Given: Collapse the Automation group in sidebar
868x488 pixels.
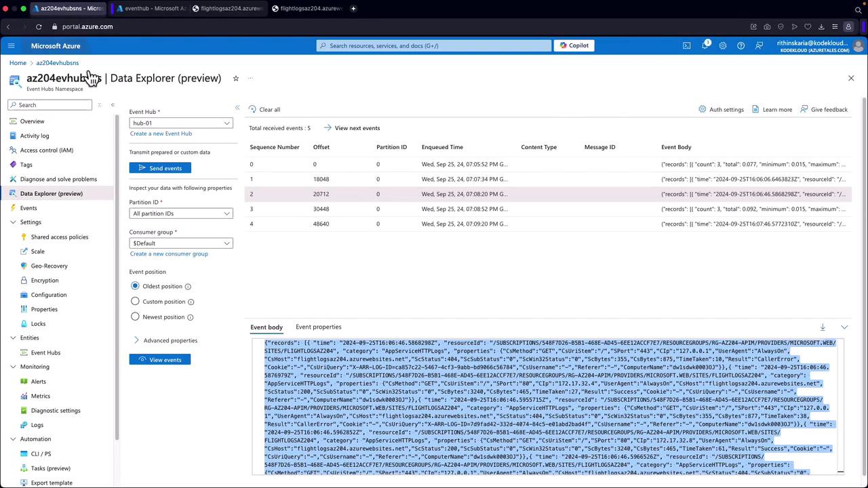Looking at the screenshot, I should [13, 439].
